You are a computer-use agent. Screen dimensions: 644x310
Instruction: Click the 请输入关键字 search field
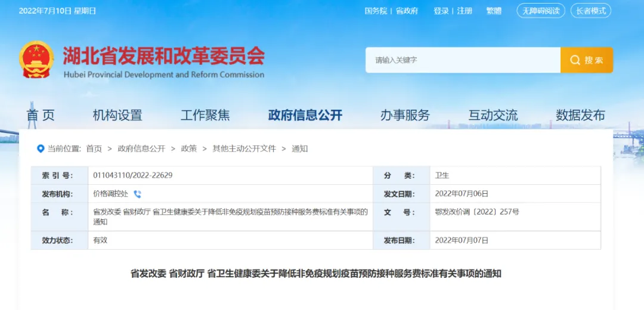pyautogui.click(x=463, y=60)
